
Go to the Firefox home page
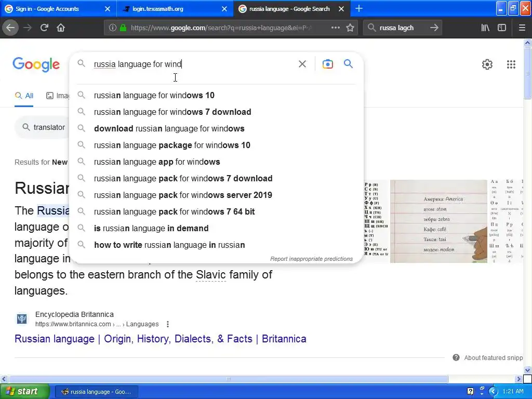click(x=61, y=28)
